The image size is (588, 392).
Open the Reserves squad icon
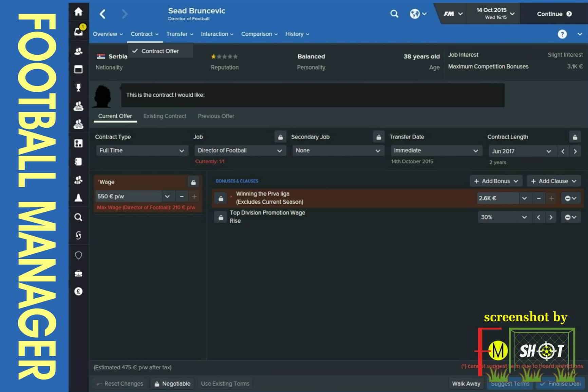pyautogui.click(x=78, y=106)
